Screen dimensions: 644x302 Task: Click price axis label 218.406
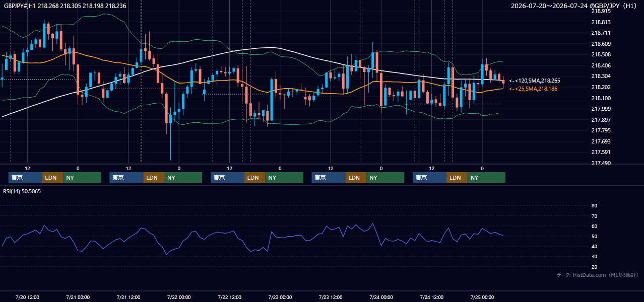tap(601, 65)
